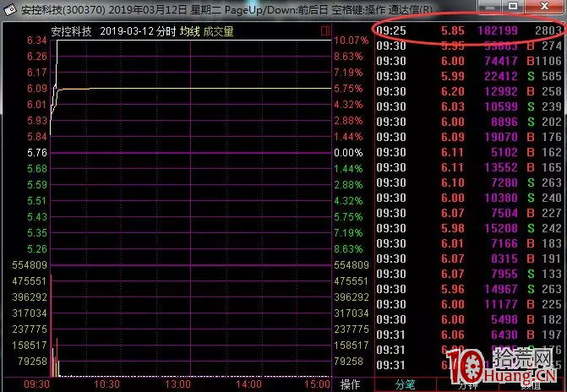Click the volume value 7504
Screen dimensions: 567x392
[504, 213]
